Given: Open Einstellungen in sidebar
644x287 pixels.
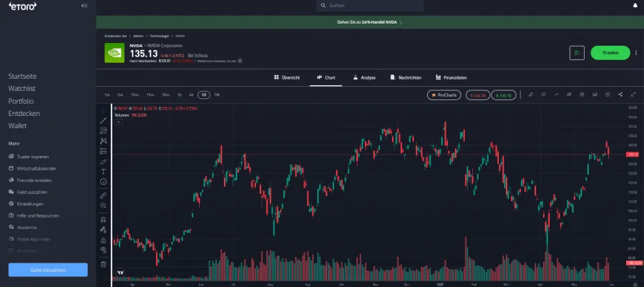Looking at the screenshot, I should pos(26,204).
